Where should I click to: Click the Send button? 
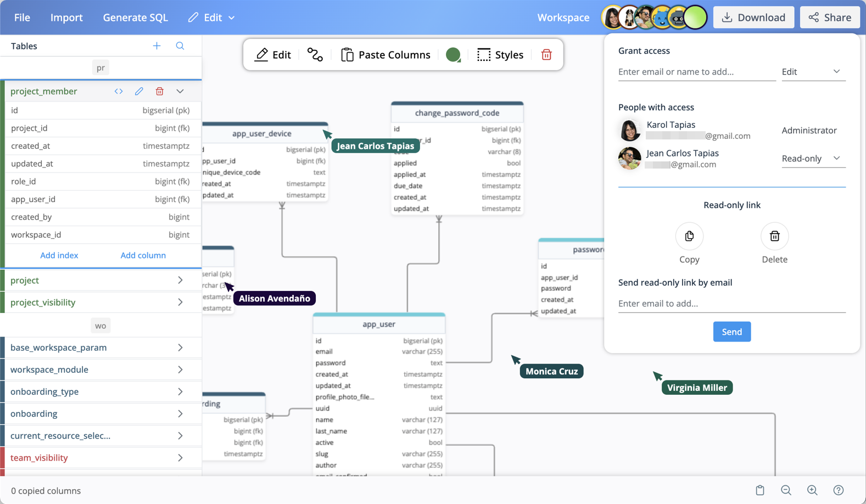point(731,332)
